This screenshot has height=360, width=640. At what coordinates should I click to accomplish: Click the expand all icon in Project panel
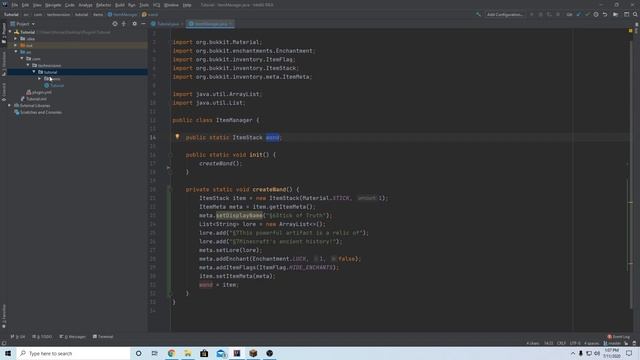coord(124,24)
